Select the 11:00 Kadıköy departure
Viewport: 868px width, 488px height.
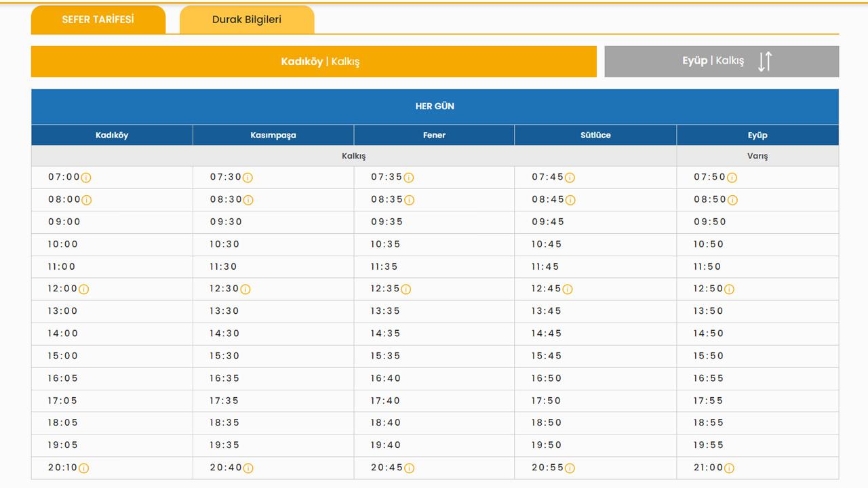[x=62, y=266]
